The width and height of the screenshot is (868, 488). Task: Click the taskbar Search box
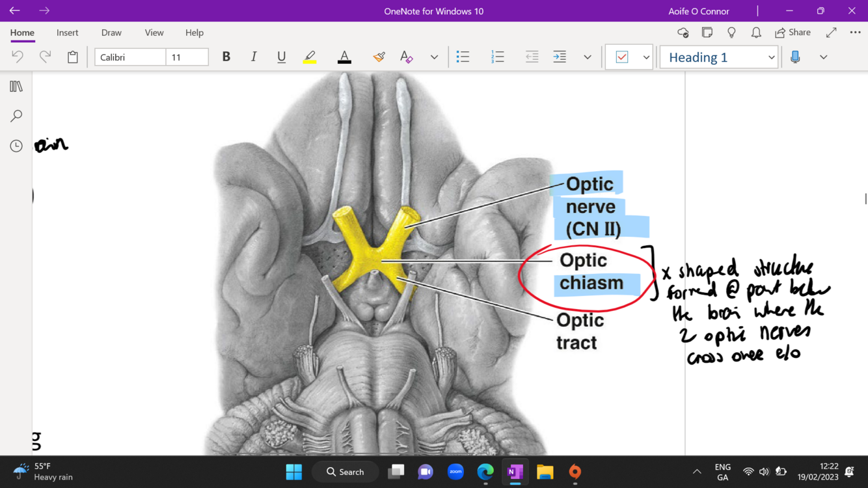click(346, 472)
